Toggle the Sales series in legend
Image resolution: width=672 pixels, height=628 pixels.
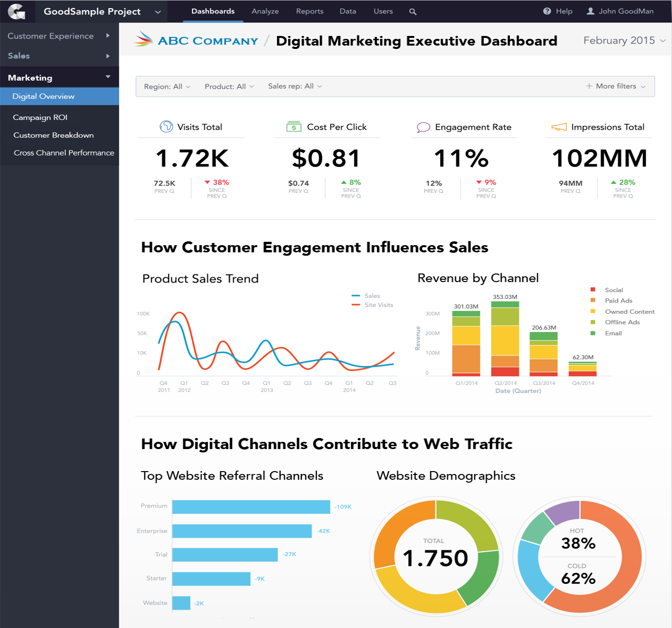coord(366,296)
